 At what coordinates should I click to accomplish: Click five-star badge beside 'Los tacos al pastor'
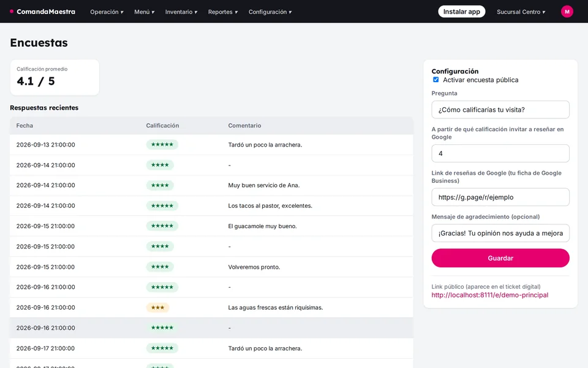click(162, 206)
